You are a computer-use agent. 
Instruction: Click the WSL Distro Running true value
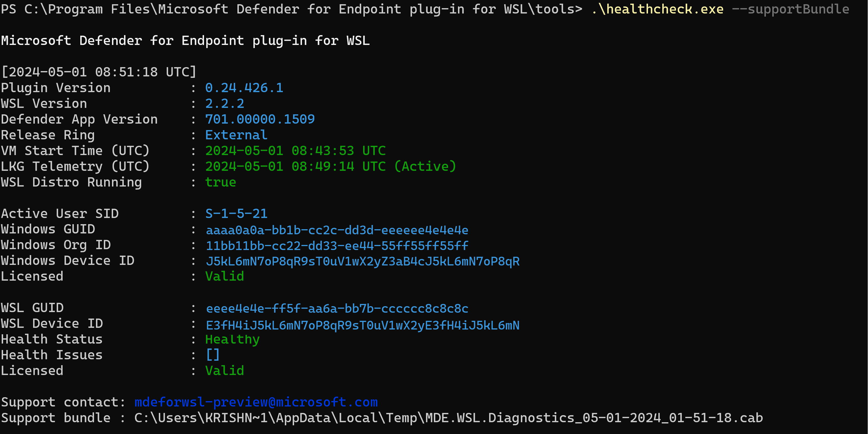[x=221, y=182]
